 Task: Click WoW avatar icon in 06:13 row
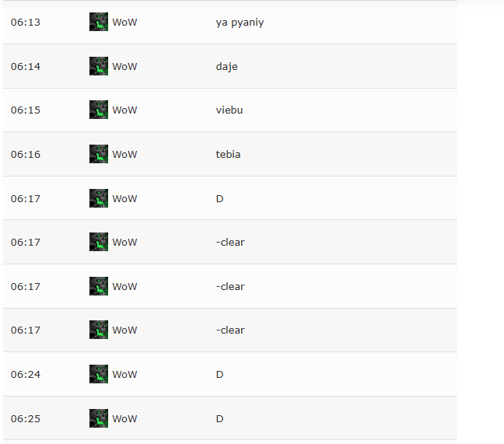pyautogui.click(x=99, y=22)
